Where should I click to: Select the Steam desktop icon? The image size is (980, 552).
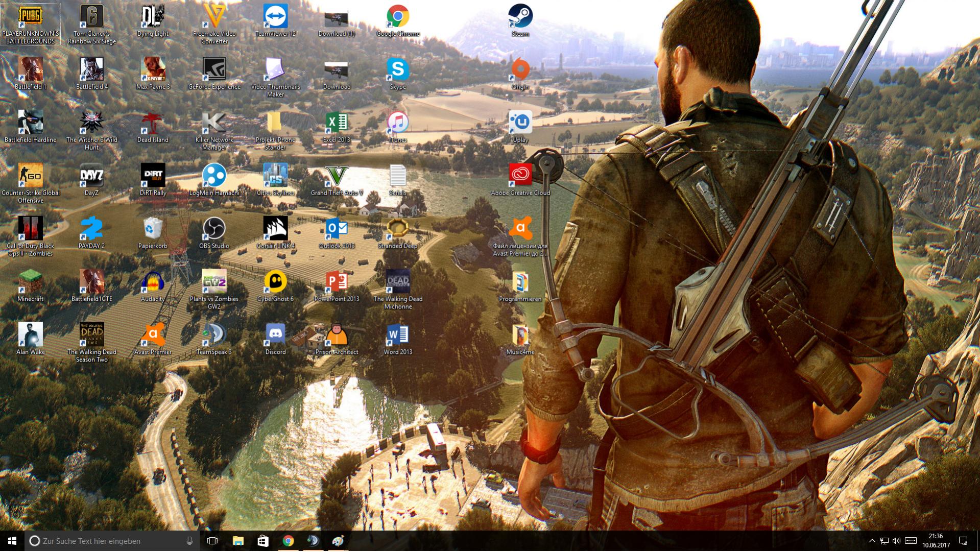(520, 20)
